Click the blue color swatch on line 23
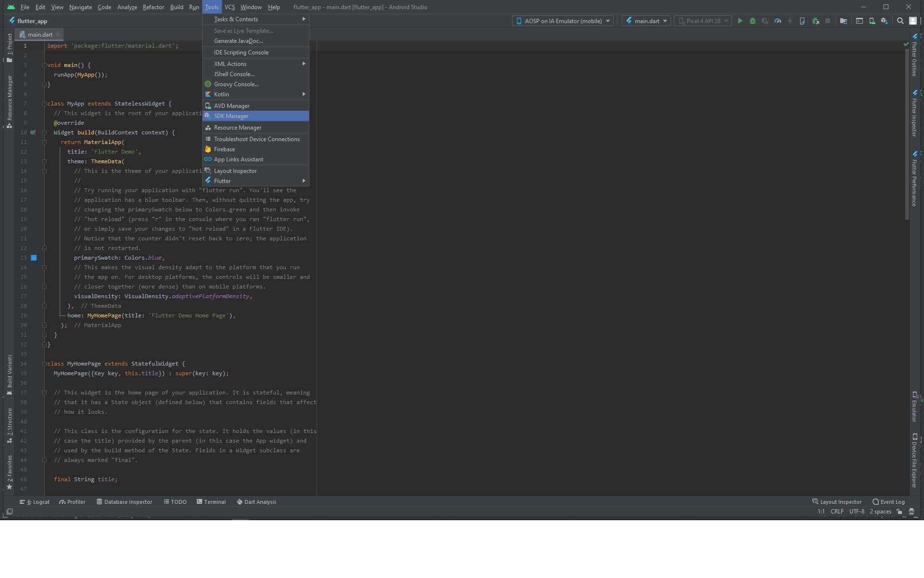Image resolution: width=924 pixels, height=578 pixels. click(34, 258)
